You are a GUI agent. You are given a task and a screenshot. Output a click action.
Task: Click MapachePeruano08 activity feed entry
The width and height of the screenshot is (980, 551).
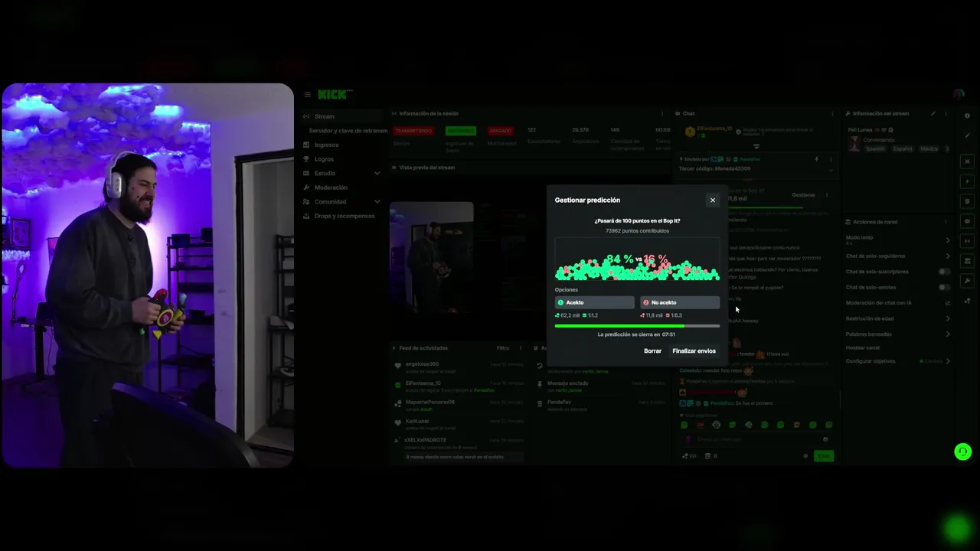(459, 404)
